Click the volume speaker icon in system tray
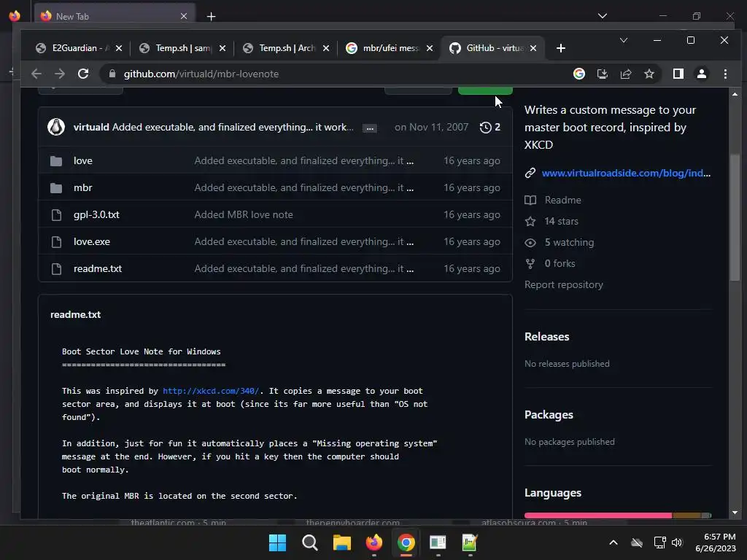 (x=677, y=542)
